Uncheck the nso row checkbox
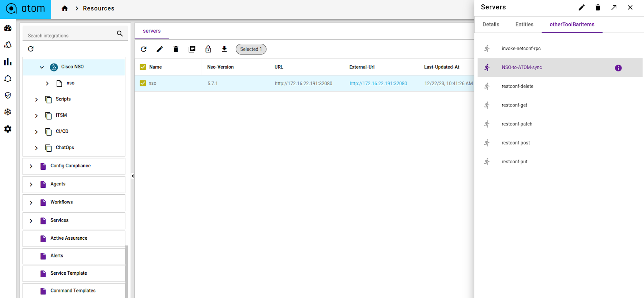Viewport: 644px width, 298px height. pos(143,83)
